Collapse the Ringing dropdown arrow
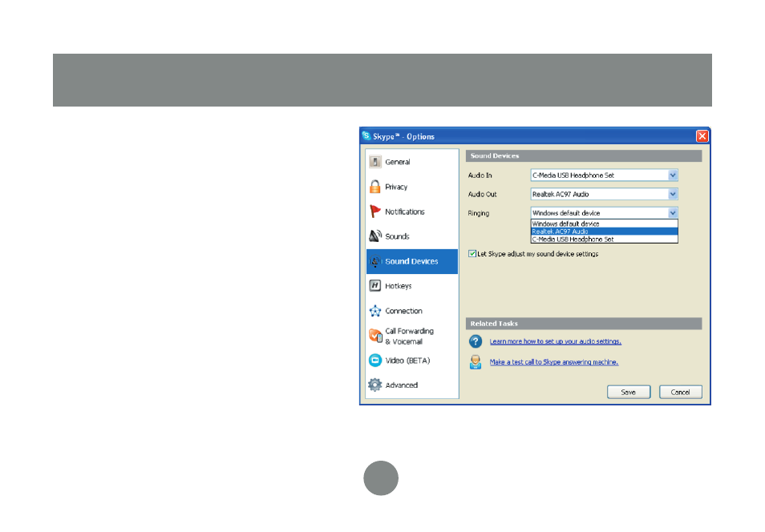Image resolution: width=765 pixels, height=532 pixels. [673, 212]
